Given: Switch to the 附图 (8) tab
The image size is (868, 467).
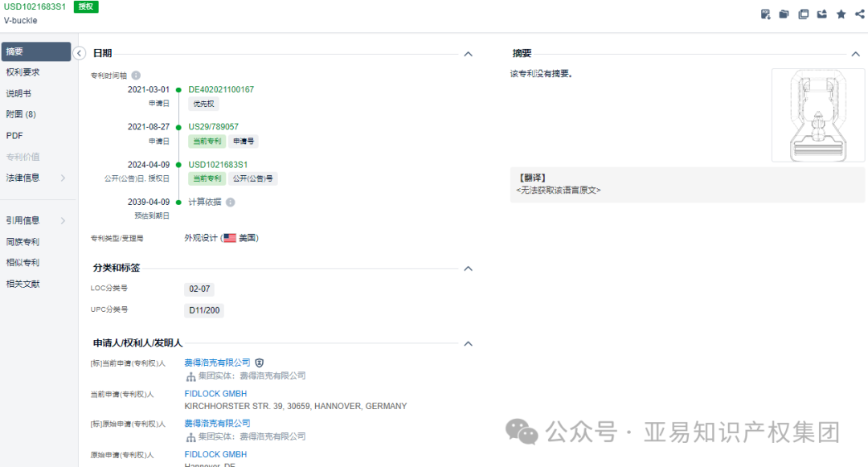Looking at the screenshot, I should point(24,113).
